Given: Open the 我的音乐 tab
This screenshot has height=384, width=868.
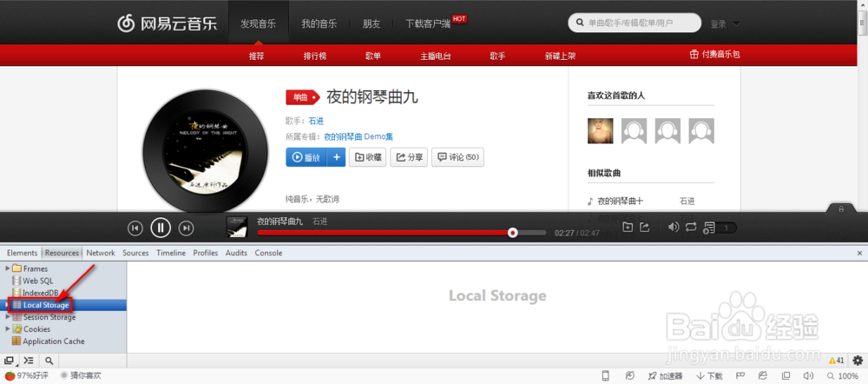Looking at the screenshot, I should (x=319, y=23).
